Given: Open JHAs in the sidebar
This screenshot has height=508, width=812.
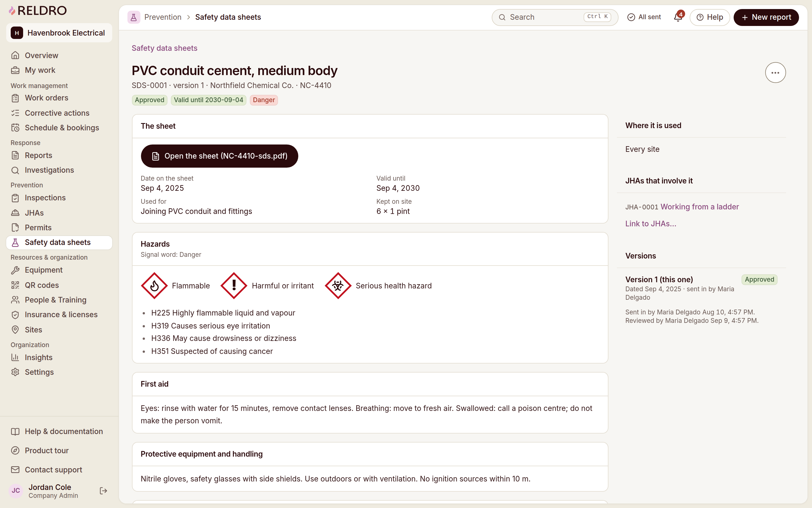Looking at the screenshot, I should [59, 213].
